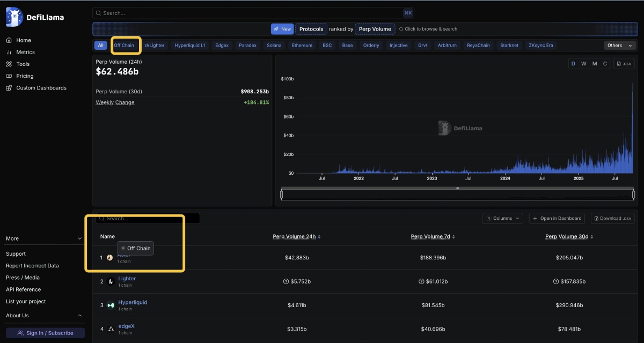644x343 pixels.
Task: Click the Custom Dashboards icon
Action: point(9,88)
